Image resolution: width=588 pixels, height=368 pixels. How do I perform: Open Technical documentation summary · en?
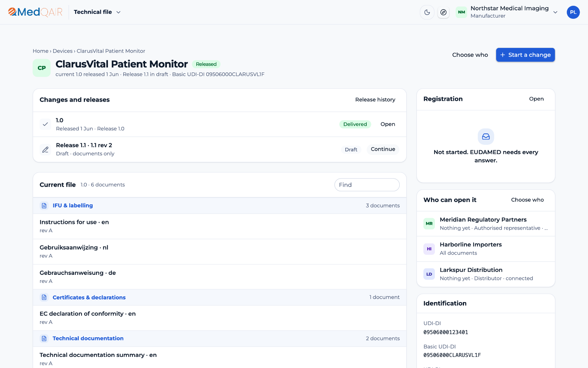220,358
